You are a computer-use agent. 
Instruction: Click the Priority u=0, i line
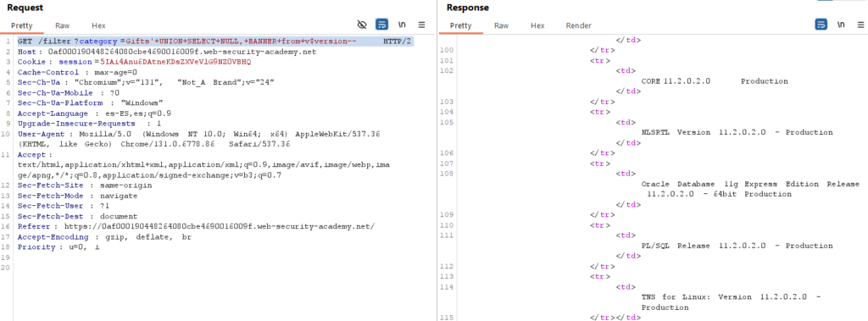tap(58, 246)
